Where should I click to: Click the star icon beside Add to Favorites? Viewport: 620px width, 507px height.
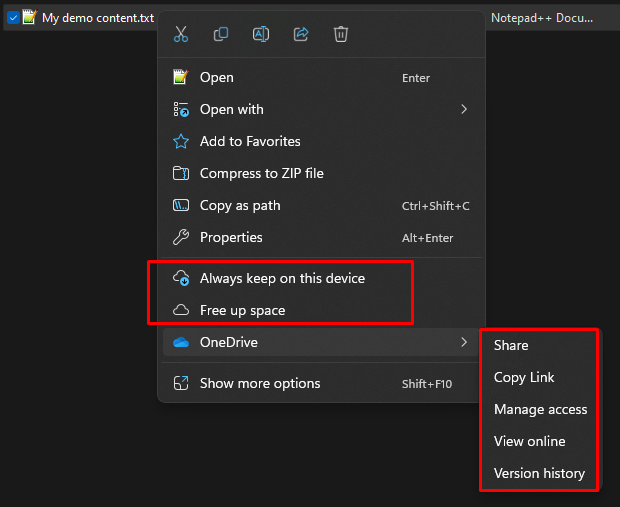181,141
